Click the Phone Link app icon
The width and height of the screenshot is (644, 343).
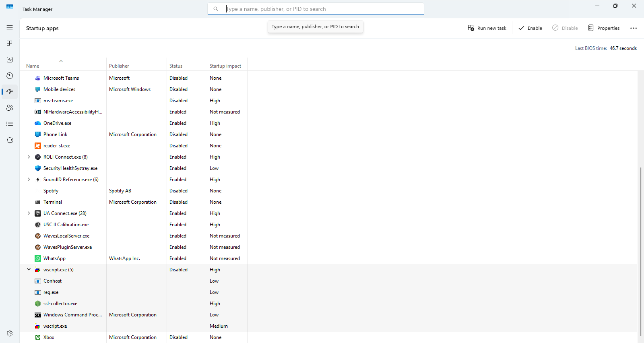(x=38, y=134)
